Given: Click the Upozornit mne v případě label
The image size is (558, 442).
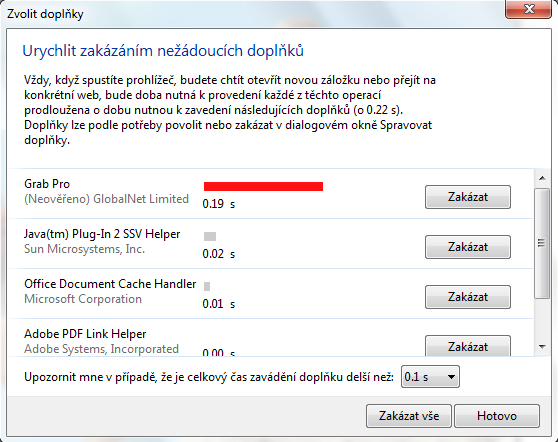Looking at the screenshot, I should (x=209, y=377).
